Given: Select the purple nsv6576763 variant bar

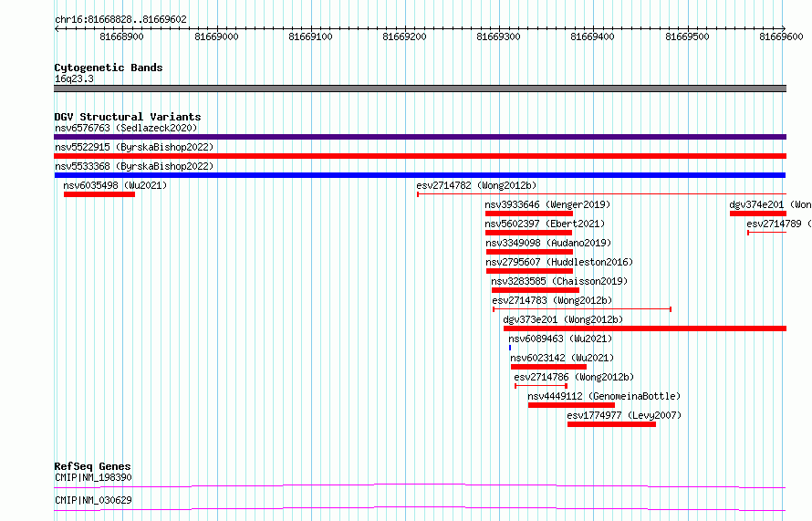Looking at the screenshot, I should pos(420,137).
